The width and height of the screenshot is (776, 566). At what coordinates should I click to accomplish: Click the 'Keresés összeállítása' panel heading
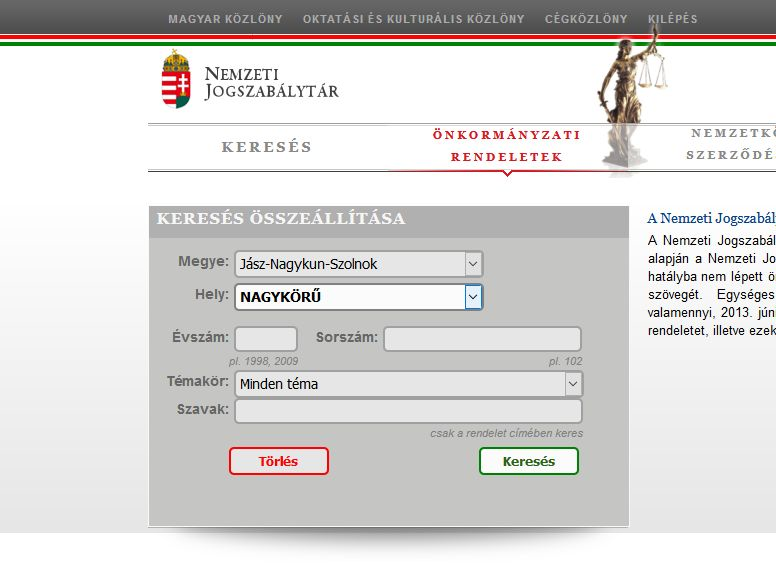click(281, 218)
